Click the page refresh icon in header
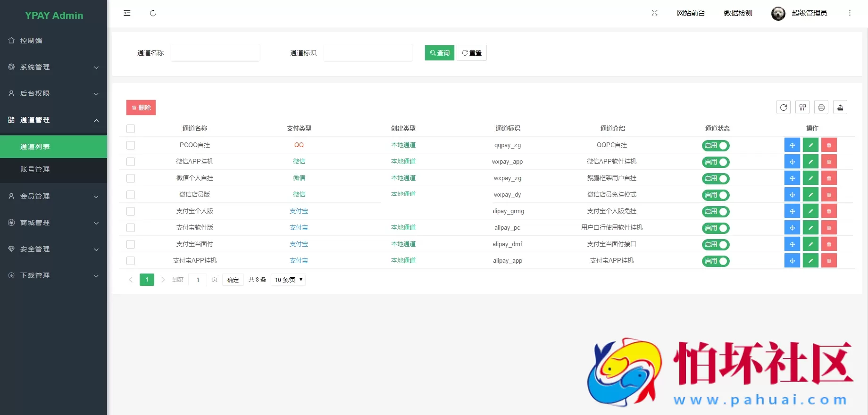The image size is (868, 415). click(x=153, y=13)
